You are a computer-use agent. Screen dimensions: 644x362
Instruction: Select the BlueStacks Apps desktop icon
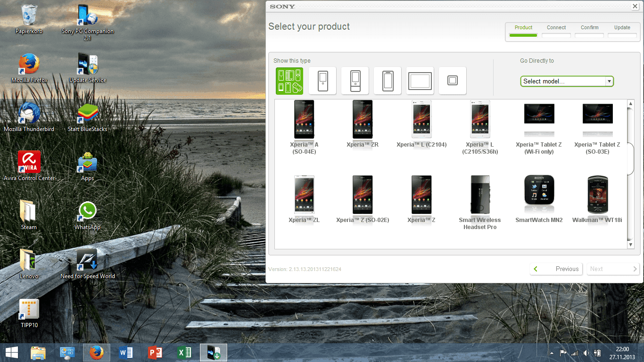pos(88,166)
